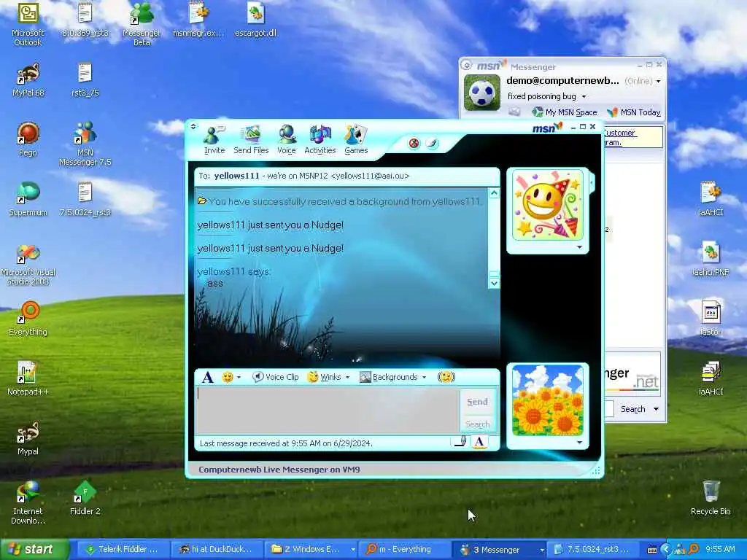
Task: Click the Backgrounds button
Action: click(x=389, y=377)
